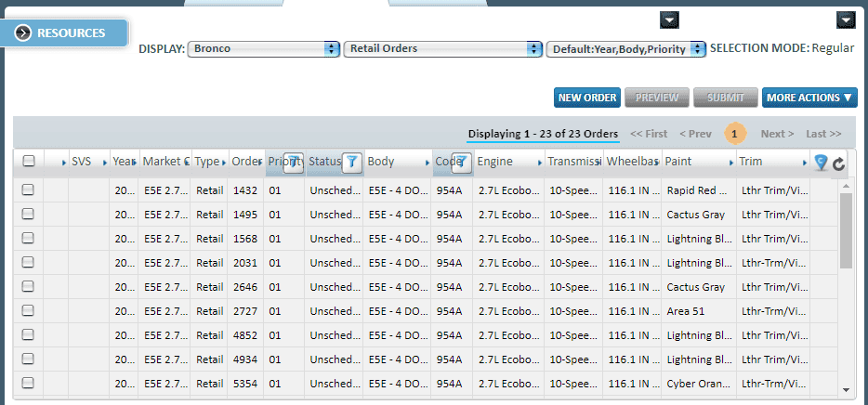Click the << First pagination link
This screenshot has height=405, width=868.
[649, 134]
